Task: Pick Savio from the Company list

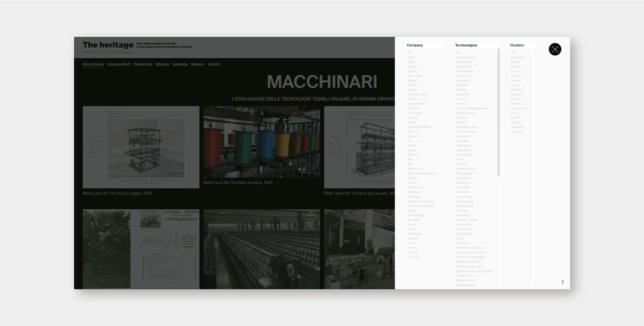Action: point(411,229)
